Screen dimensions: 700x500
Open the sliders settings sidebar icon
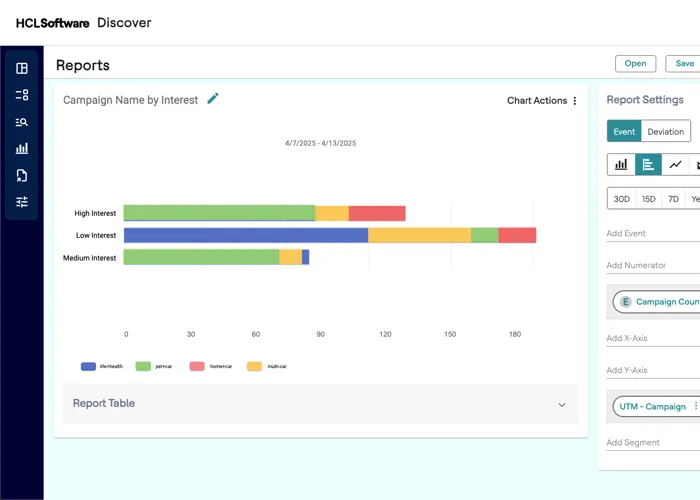(22, 202)
